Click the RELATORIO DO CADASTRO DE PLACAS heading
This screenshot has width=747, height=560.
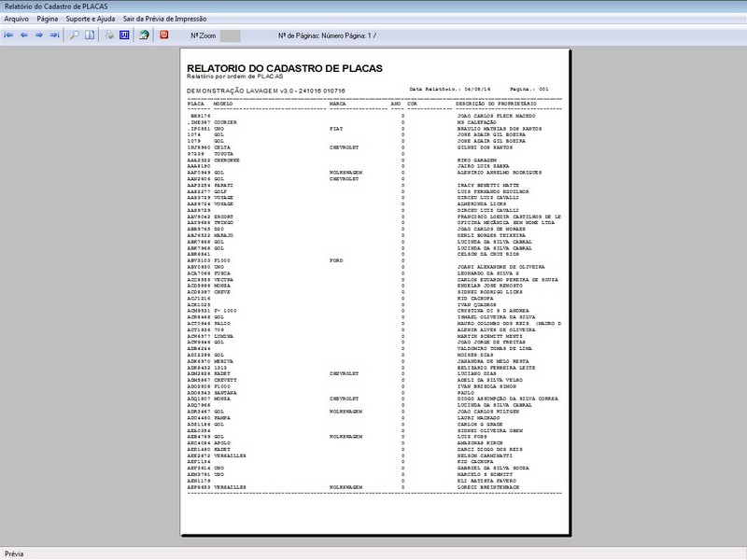(285, 68)
